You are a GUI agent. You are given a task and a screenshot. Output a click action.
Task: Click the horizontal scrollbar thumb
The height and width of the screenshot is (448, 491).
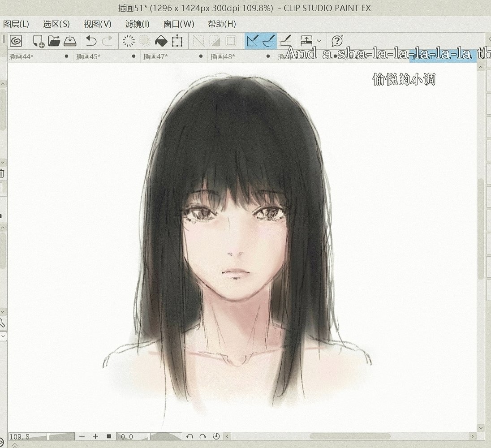point(350,436)
